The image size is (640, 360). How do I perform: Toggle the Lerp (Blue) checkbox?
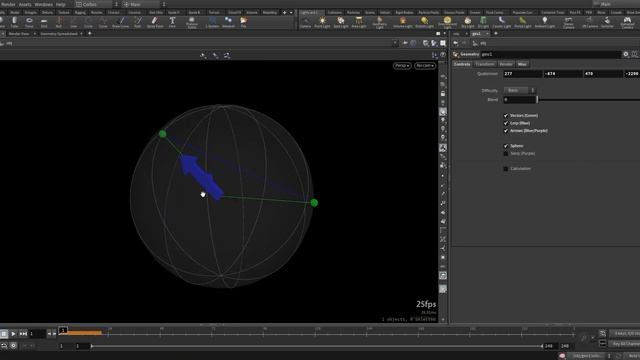click(x=506, y=123)
